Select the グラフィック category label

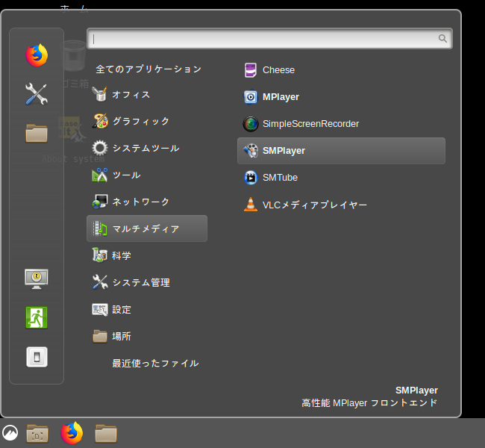[141, 121]
